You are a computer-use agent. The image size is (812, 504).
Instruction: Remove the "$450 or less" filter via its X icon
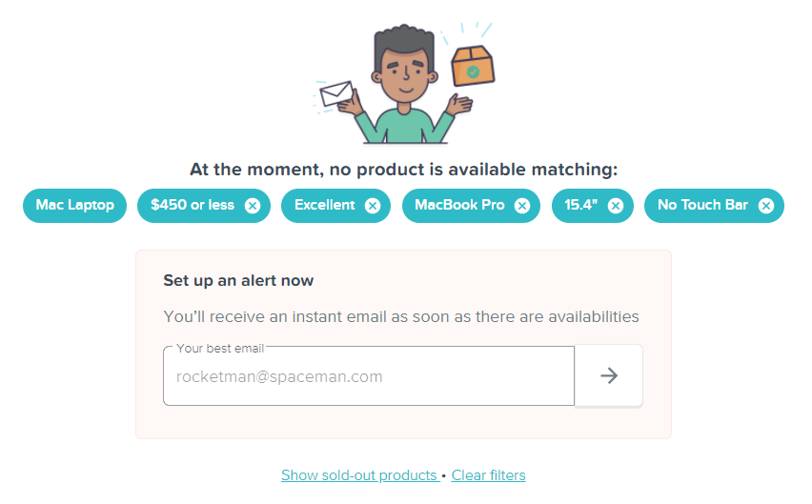pyautogui.click(x=253, y=206)
